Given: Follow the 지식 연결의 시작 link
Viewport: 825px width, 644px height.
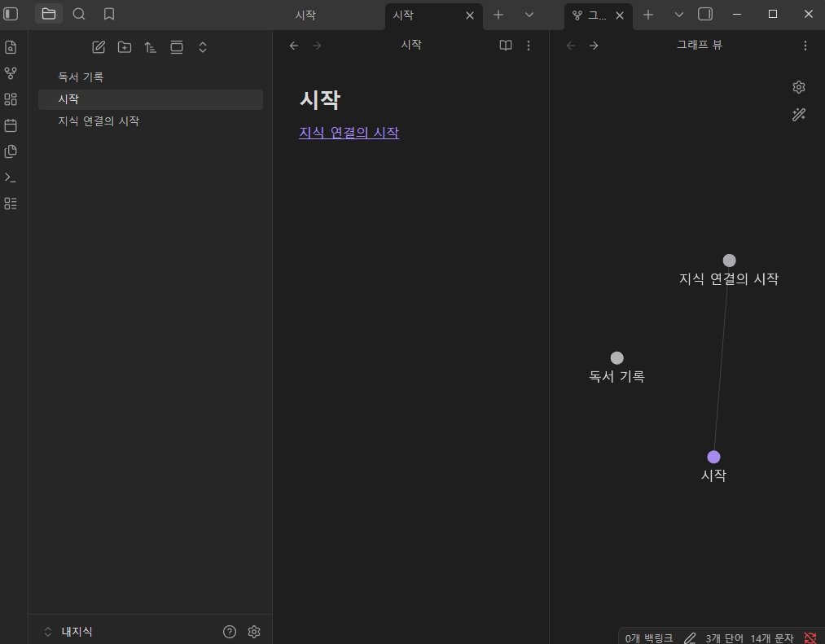Looking at the screenshot, I should coord(349,133).
